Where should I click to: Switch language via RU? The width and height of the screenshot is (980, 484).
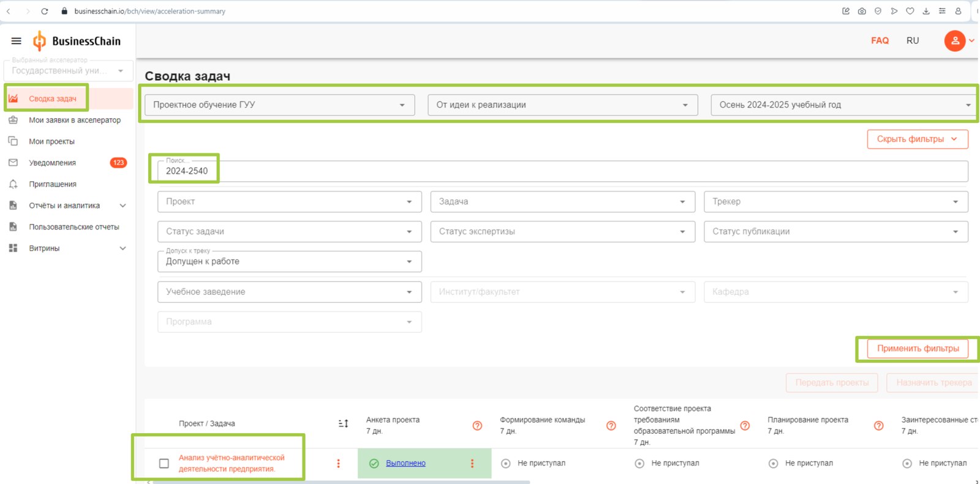pyautogui.click(x=913, y=40)
